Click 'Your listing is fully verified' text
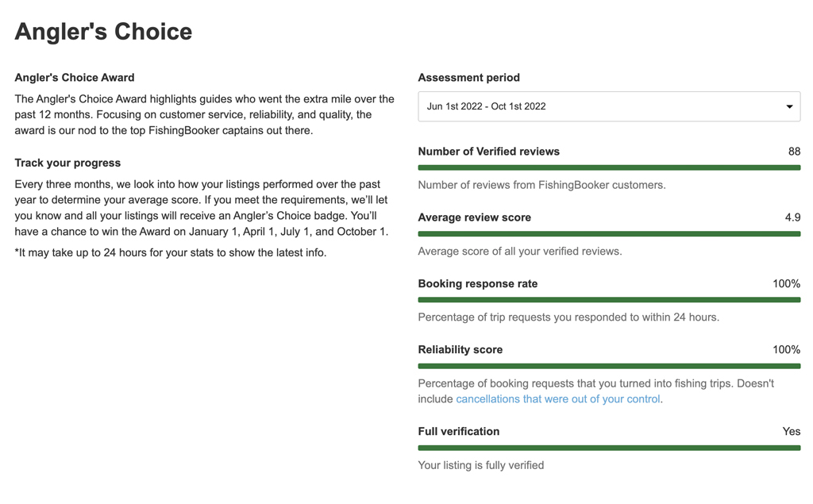Image resolution: width=813 pixels, height=504 pixels. [480, 465]
